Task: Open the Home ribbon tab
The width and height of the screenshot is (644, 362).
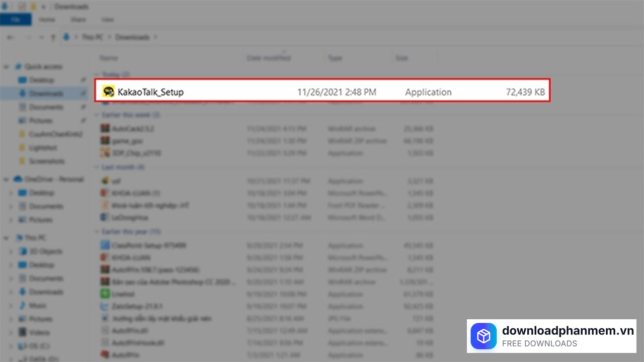Action: pyautogui.click(x=47, y=20)
